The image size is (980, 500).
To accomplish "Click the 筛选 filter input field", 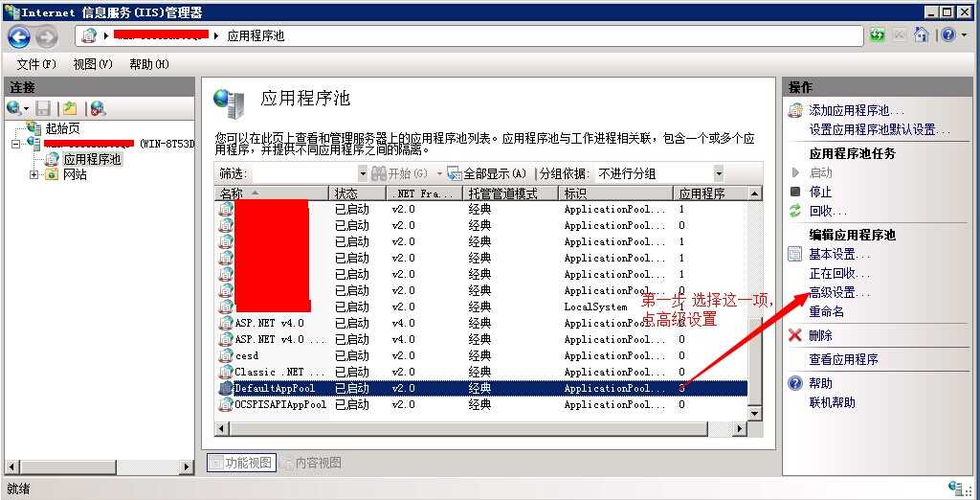I will (x=303, y=173).
